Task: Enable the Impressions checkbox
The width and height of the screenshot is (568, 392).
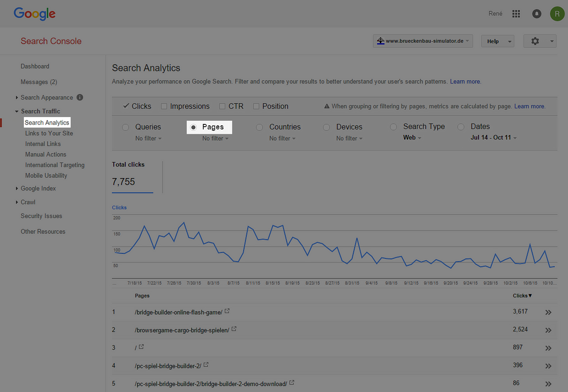Action: pos(164,106)
